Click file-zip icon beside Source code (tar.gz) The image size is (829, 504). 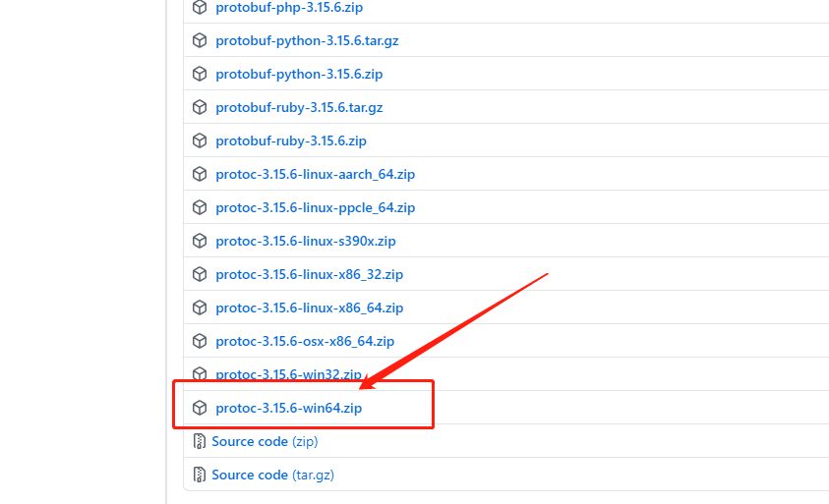(200, 476)
